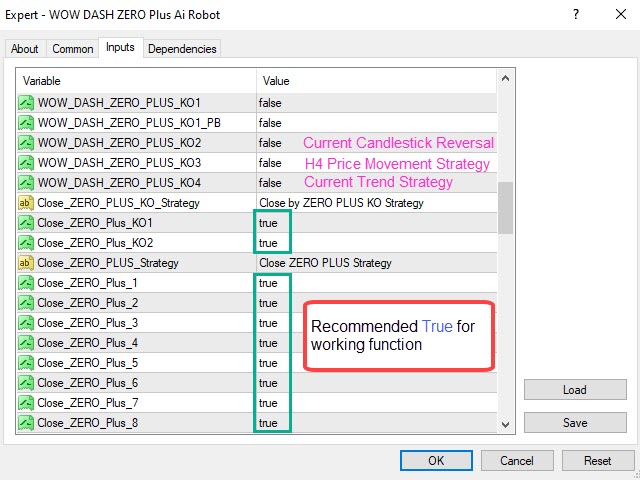Click the icon beside WOW_DASH_ZERO_PLUS_KO1_PB
Viewport: 640px width, 480px height.
coord(26,123)
